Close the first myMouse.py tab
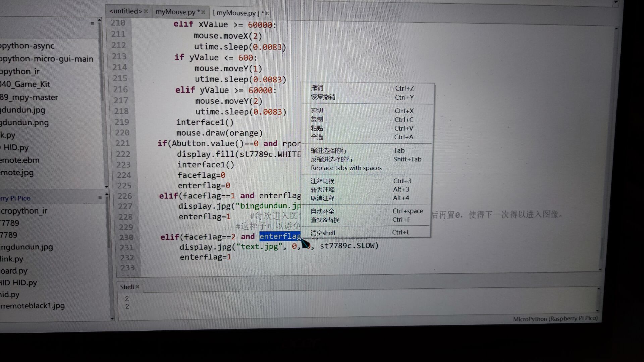The width and height of the screenshot is (644, 362). (203, 12)
